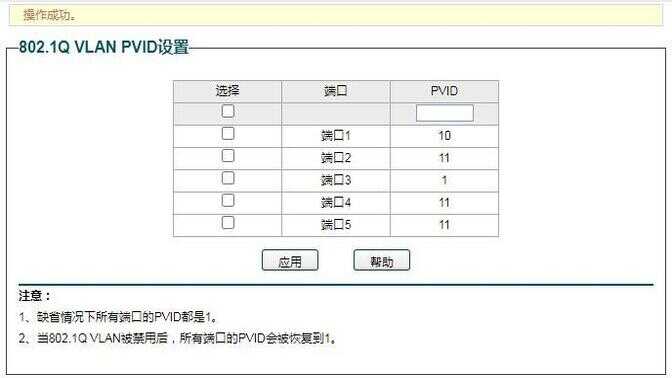The image size is (672, 378).
Task: Focus the PVID text input box
Action: click(x=444, y=113)
